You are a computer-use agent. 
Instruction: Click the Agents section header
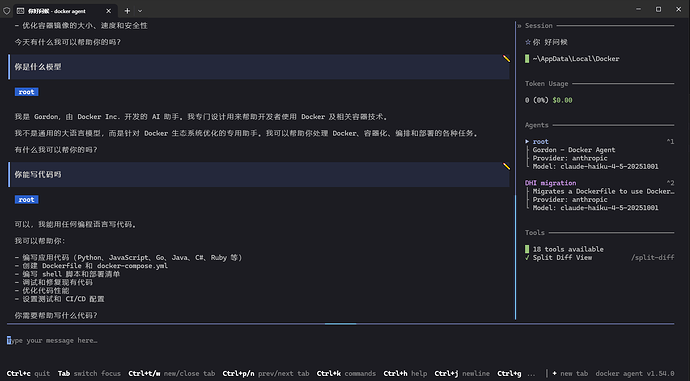point(536,125)
